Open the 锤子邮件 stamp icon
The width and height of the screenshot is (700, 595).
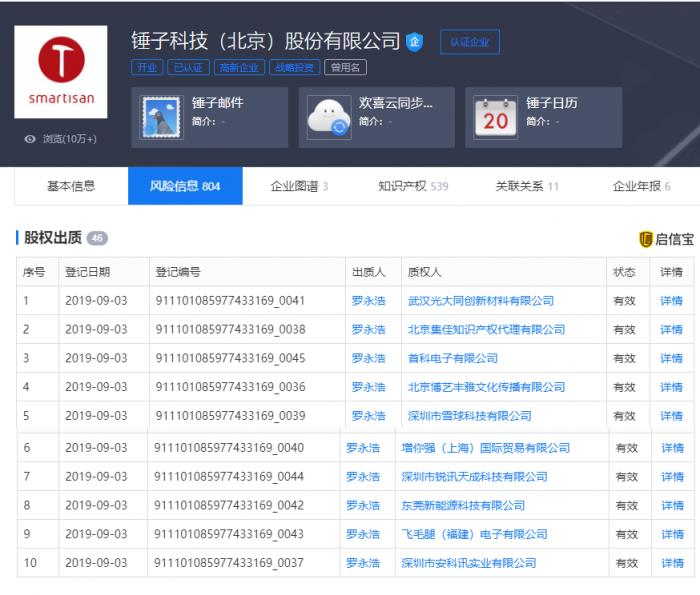coord(160,117)
